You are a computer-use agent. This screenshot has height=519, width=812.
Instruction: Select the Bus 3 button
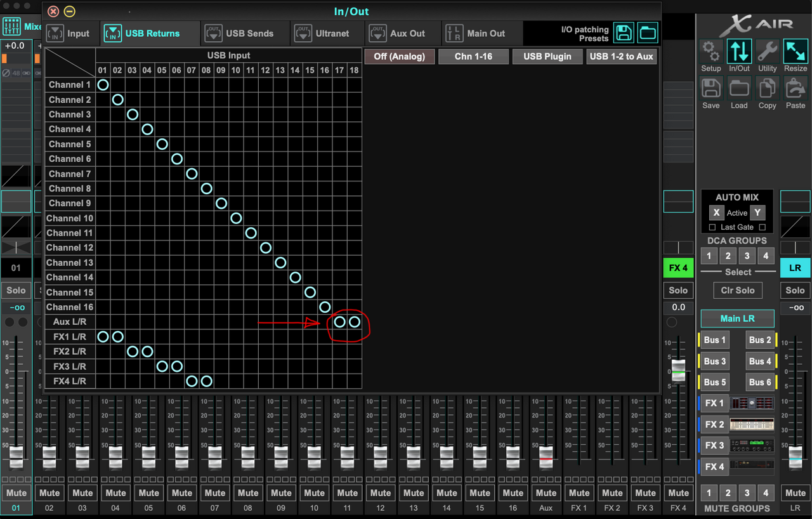tap(715, 361)
